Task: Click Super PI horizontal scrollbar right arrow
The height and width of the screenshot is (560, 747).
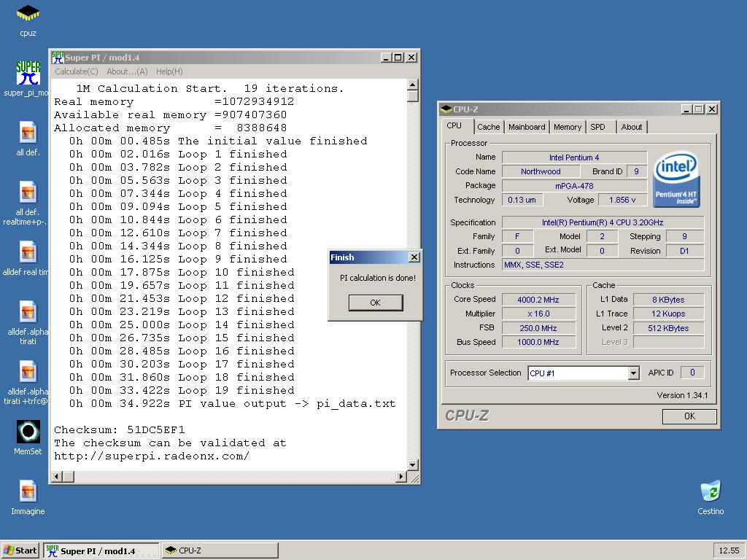Action: 402,476
